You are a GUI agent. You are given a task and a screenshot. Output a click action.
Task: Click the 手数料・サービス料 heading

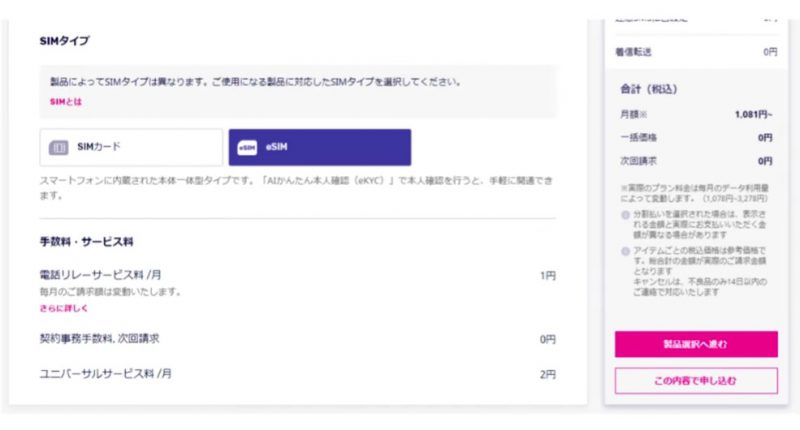click(87, 242)
